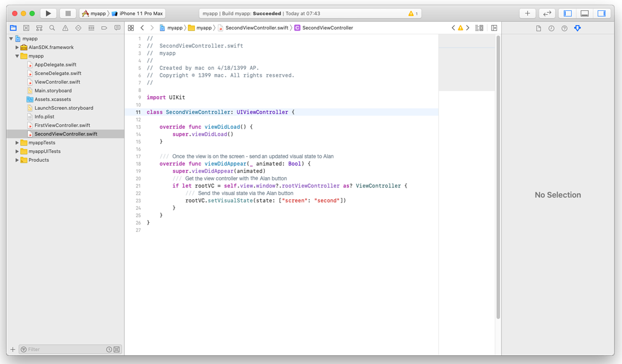Open AppDelegate.swift from the file list
The height and width of the screenshot is (364, 622).
56,64
